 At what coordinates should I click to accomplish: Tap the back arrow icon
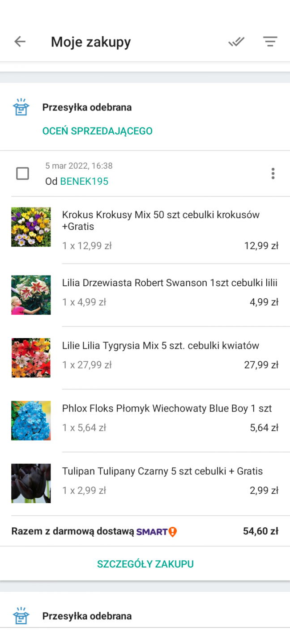pos(20,42)
